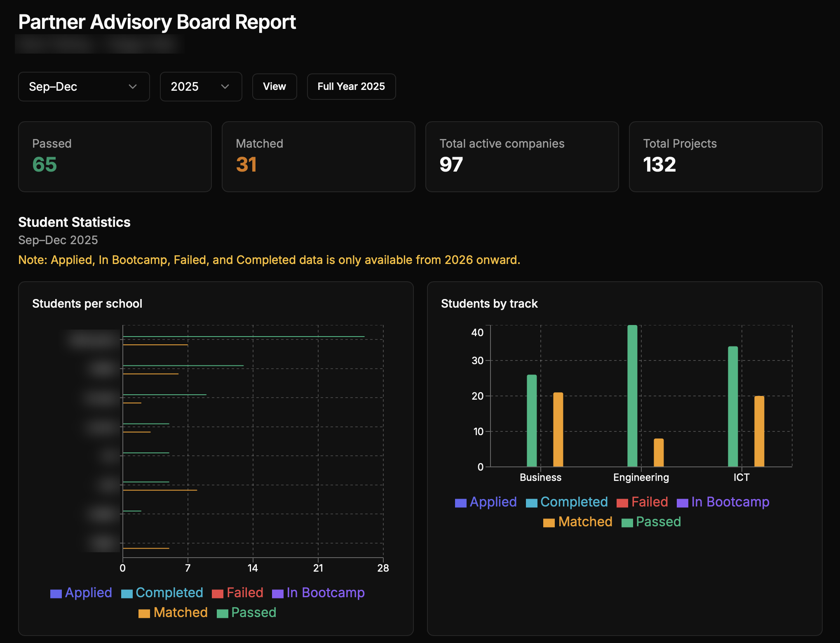Toggle Matched legend in Students per school

click(x=173, y=612)
